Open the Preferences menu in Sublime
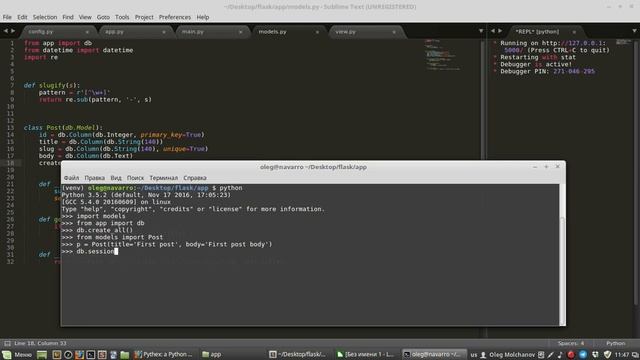 point(175,17)
